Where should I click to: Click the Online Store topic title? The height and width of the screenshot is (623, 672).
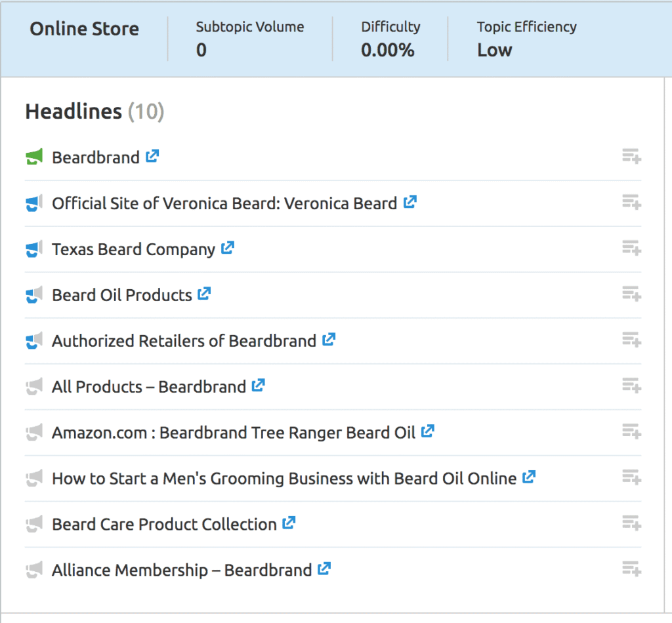[85, 30]
